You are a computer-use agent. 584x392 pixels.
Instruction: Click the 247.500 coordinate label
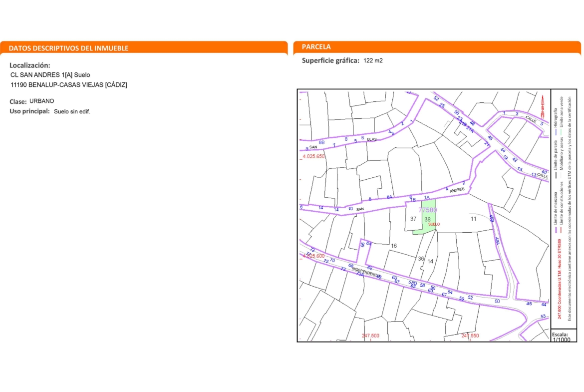pyautogui.click(x=370, y=336)
